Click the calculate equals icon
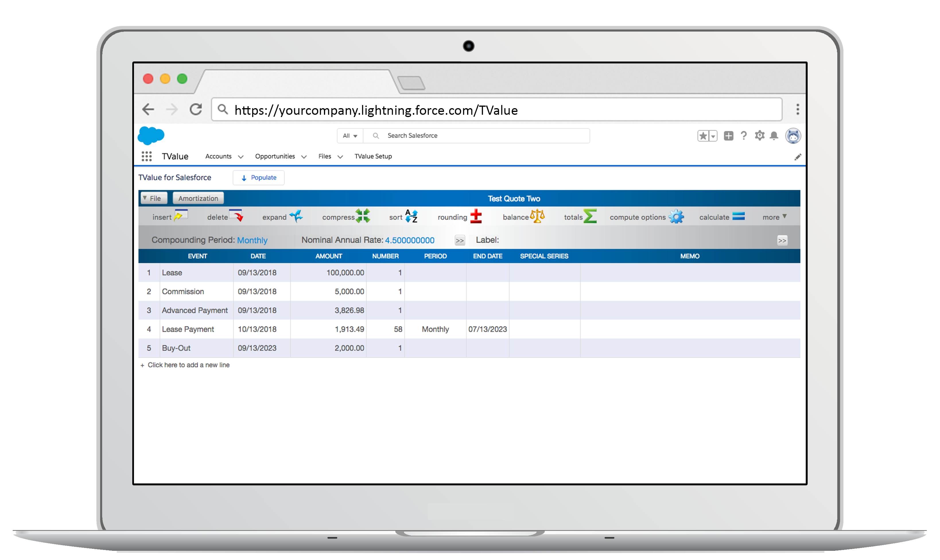The image size is (940, 560). pyautogui.click(x=739, y=216)
